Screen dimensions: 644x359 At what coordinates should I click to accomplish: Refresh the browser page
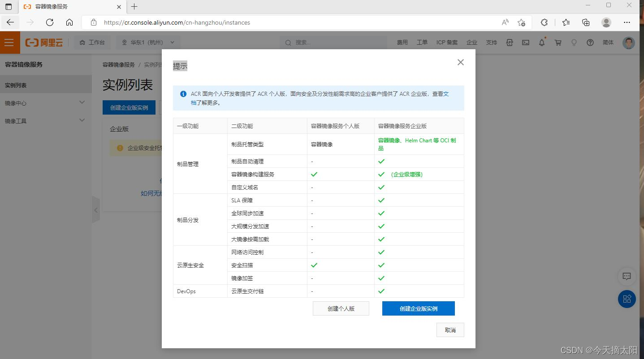coord(50,22)
